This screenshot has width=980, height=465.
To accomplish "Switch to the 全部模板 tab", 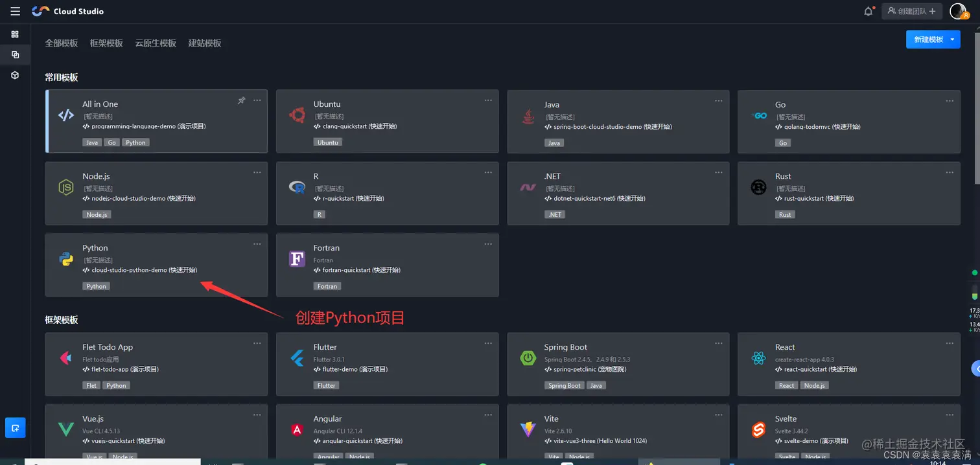I will pos(62,43).
